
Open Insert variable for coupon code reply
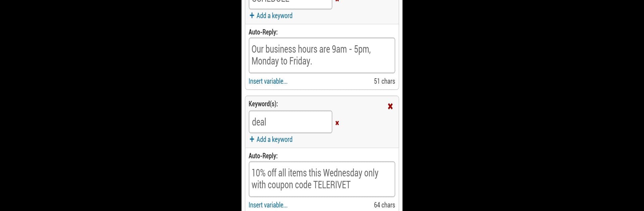pyautogui.click(x=268, y=205)
